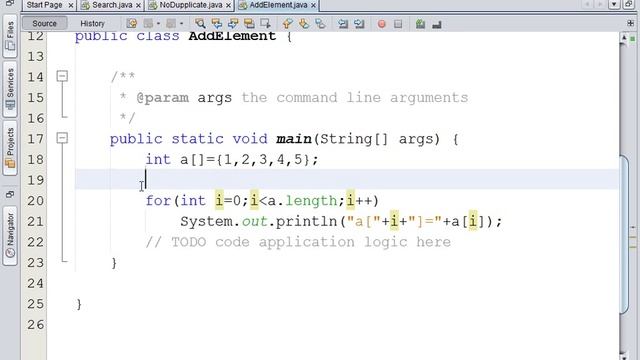Switch to Source view
Viewport: 640px width, 360px height.
pos(44,23)
